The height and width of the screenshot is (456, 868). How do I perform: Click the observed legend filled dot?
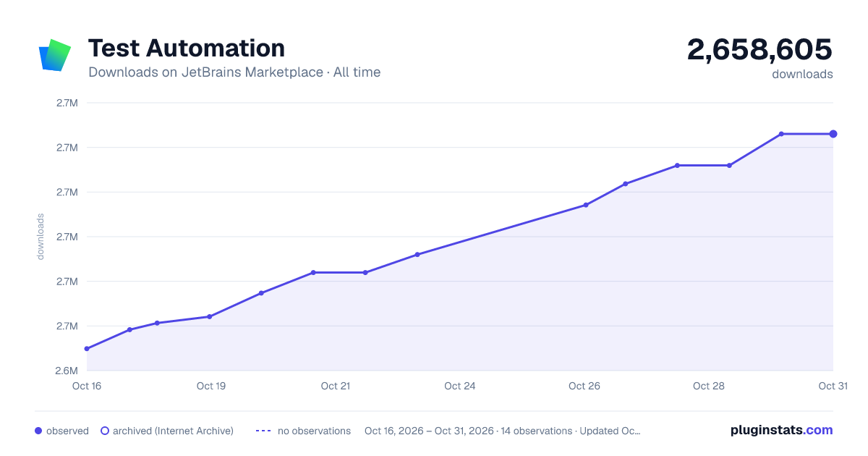(x=38, y=431)
